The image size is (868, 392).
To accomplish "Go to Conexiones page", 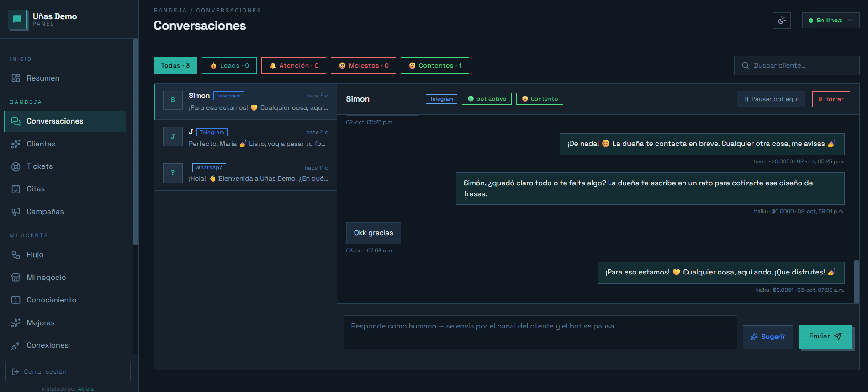I will [65, 345].
